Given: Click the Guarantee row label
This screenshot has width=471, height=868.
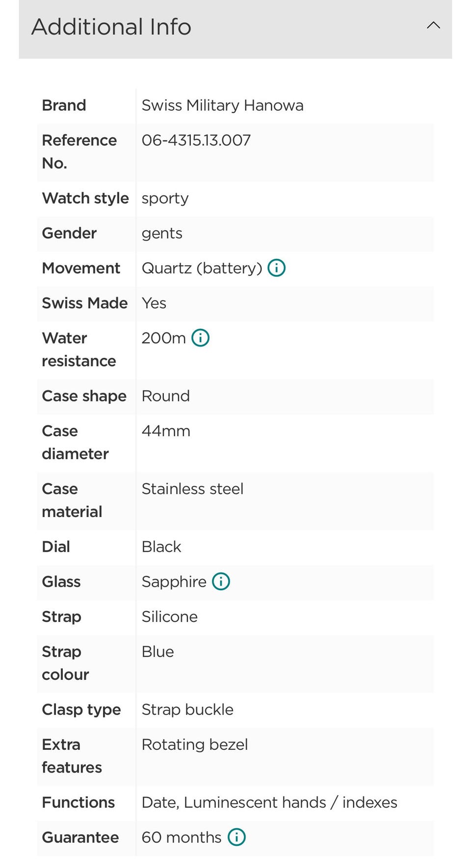Looking at the screenshot, I should [x=80, y=837].
